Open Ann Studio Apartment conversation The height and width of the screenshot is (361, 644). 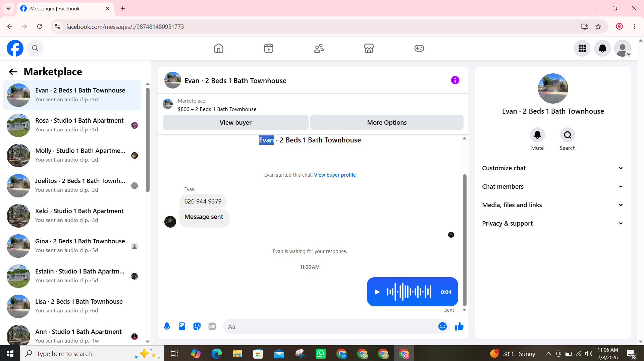(72, 335)
